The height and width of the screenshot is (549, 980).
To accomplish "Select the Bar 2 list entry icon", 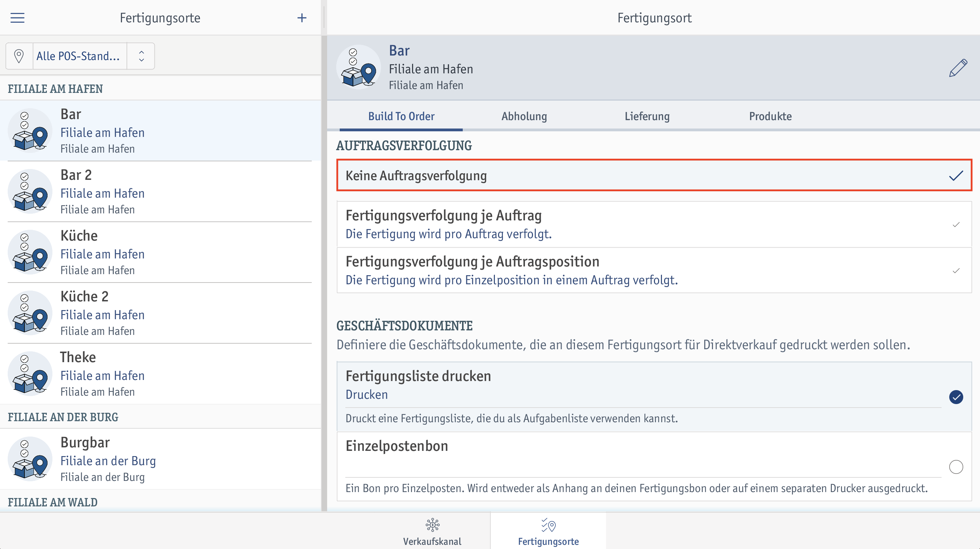I will click(x=30, y=191).
